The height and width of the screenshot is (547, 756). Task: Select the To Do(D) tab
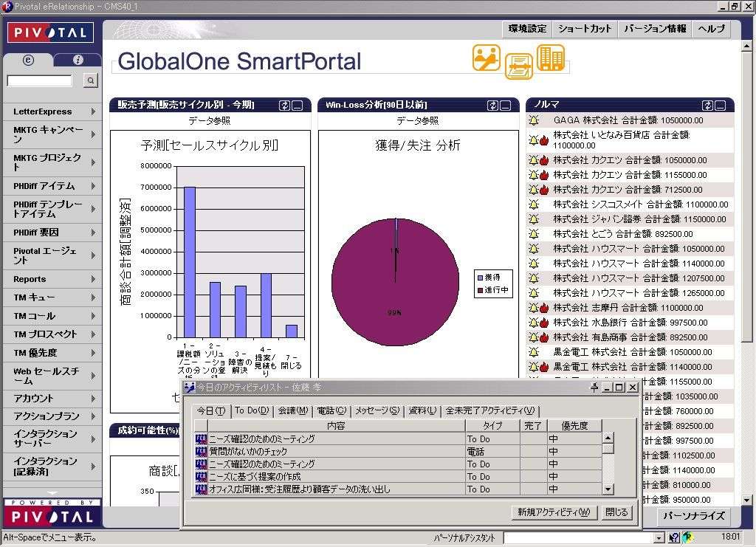252,410
